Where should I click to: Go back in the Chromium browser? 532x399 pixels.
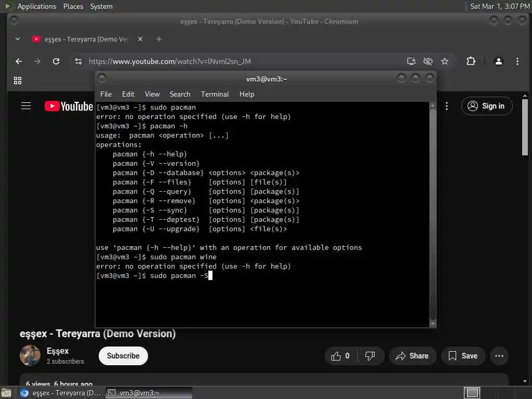coord(19,61)
